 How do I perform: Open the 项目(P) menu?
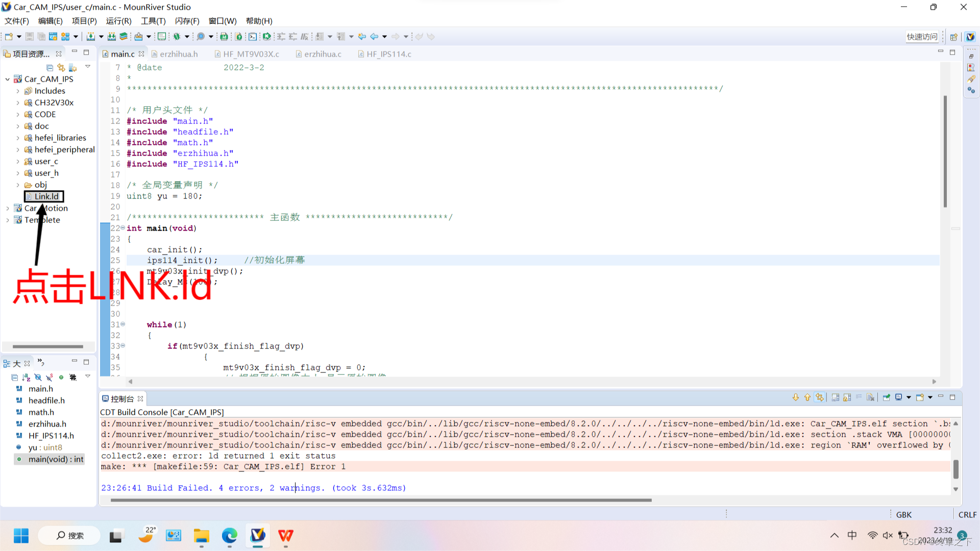click(x=84, y=21)
